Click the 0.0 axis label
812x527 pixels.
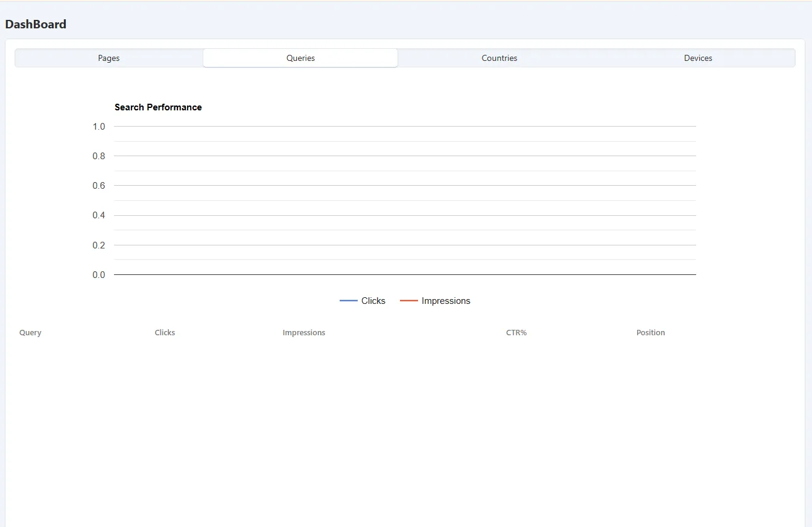[x=99, y=275]
